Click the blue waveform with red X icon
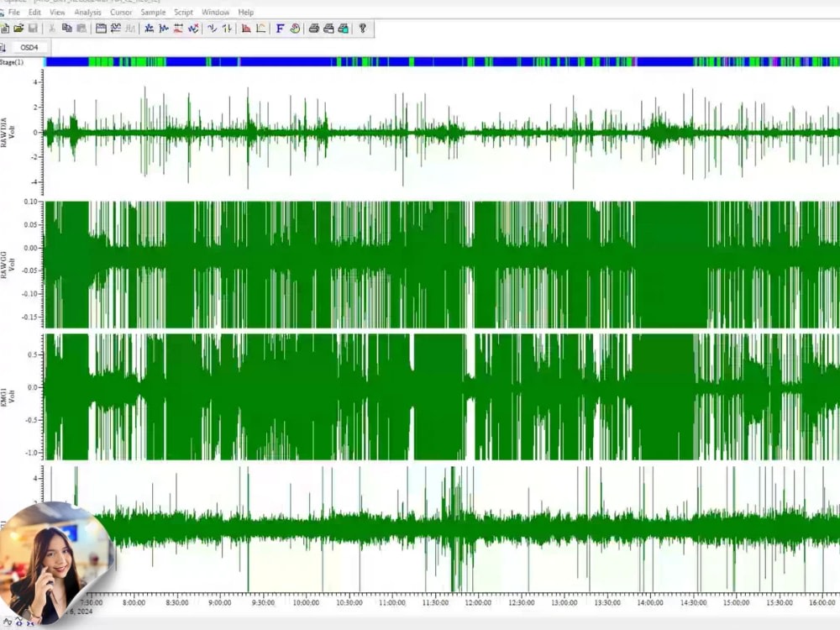840x630 pixels. [193, 29]
